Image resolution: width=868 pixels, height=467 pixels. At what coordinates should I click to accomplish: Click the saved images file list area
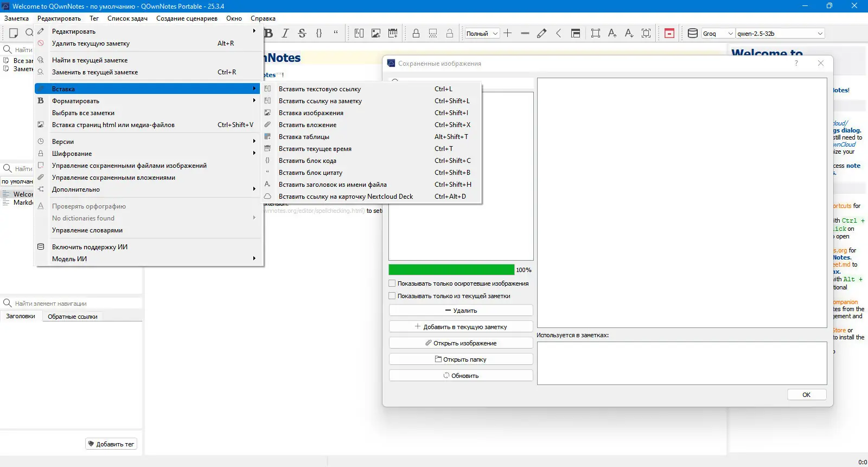[x=461, y=176]
